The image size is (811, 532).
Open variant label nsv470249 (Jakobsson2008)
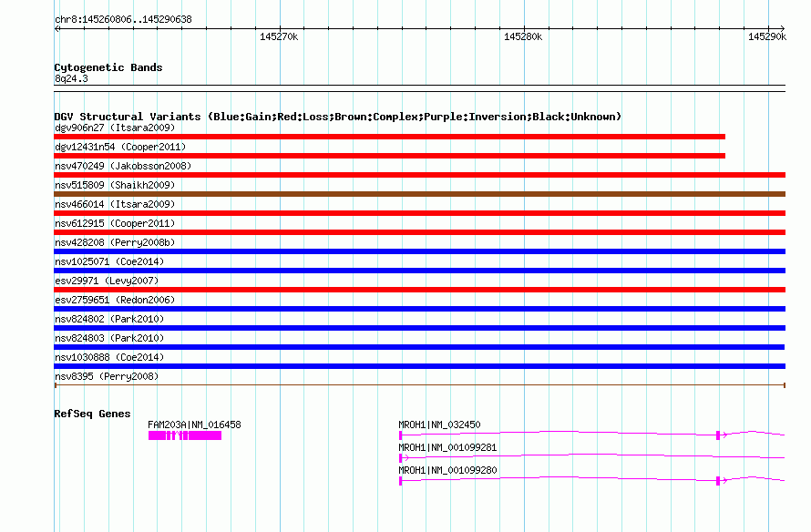(x=123, y=166)
